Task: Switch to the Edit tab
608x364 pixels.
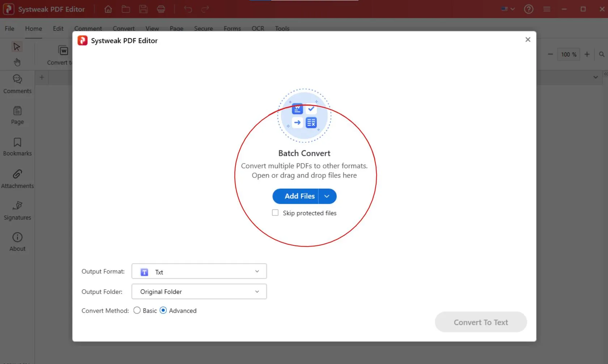Action: pyautogui.click(x=58, y=29)
